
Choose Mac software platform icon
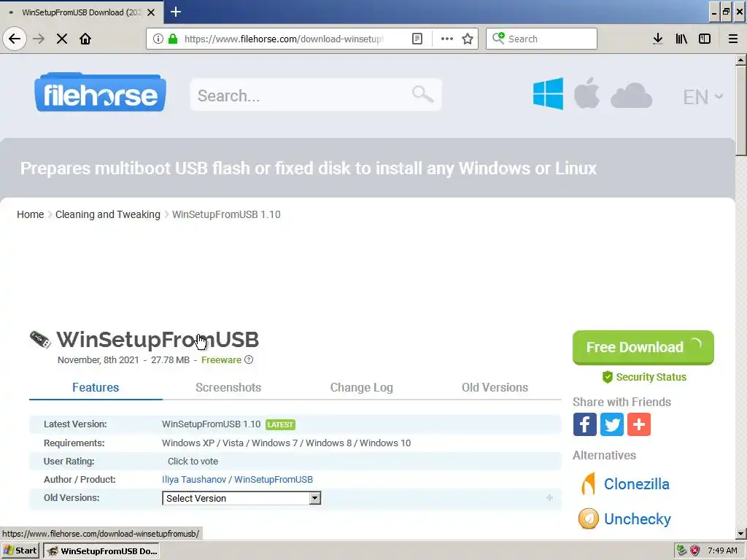tap(587, 93)
